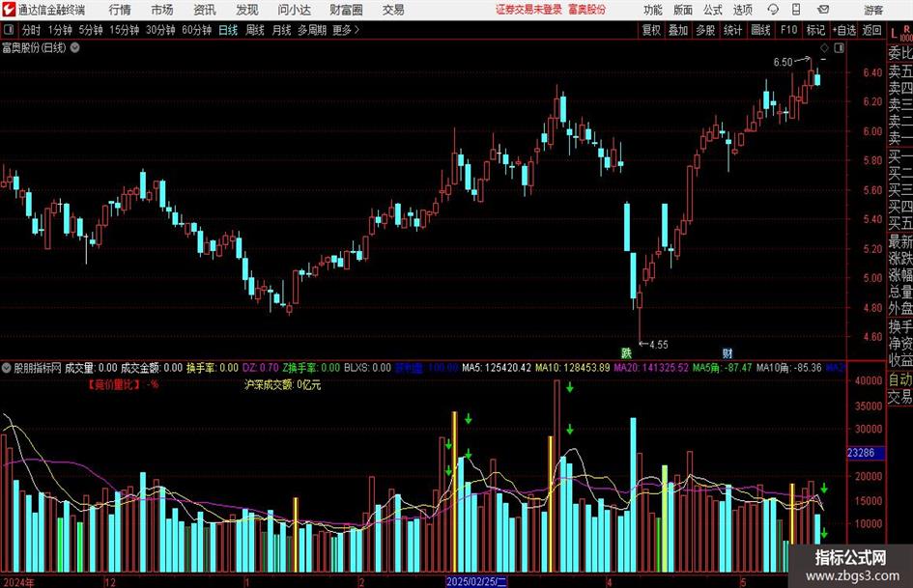Screen dimensions: 913x588
Task: Click the red R 1000 badge
Action: coord(906,33)
